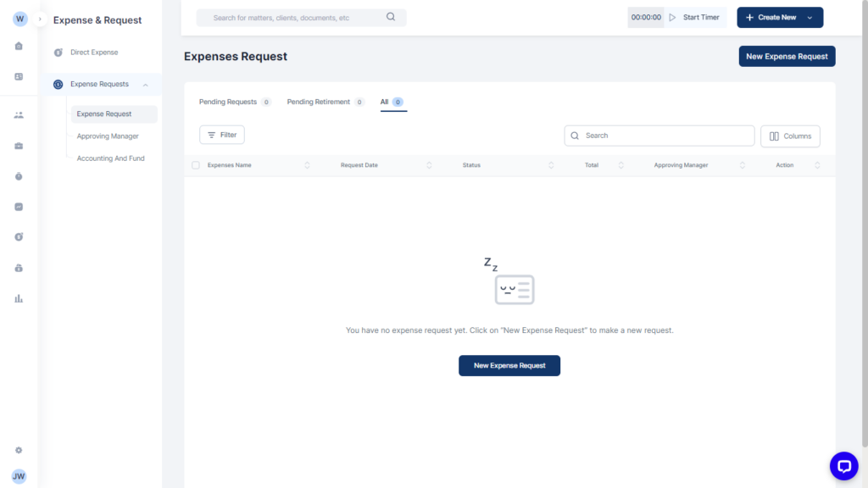Click the home icon in the sidebar

[19, 46]
